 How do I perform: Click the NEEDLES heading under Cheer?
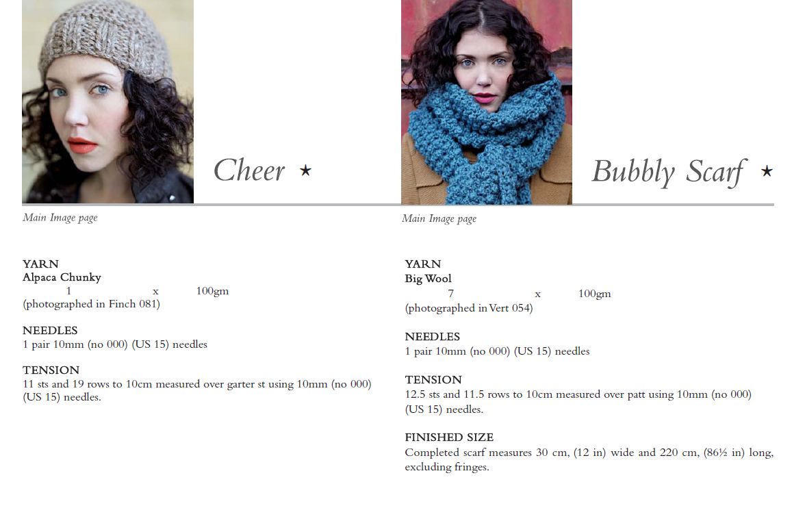click(x=50, y=331)
